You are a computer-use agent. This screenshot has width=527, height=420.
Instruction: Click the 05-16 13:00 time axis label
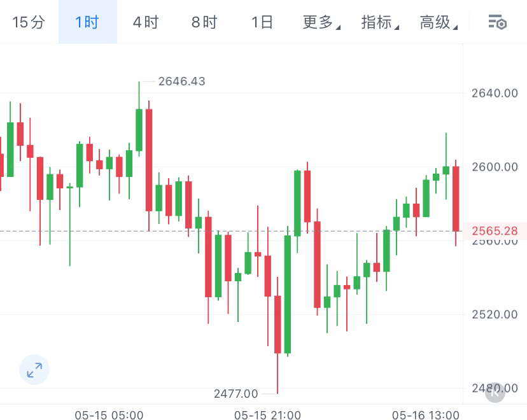[426, 415]
